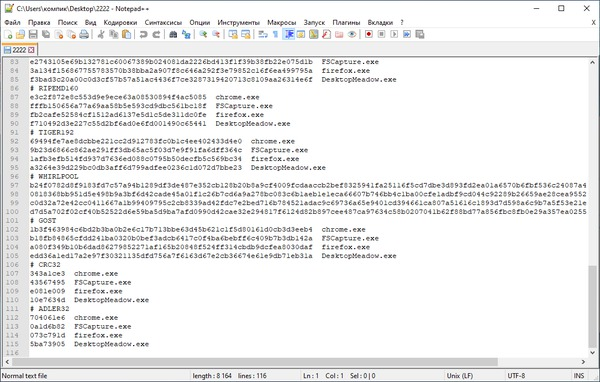Viewport: 600px width, 382px height.
Task: Run macro multiple times icon
Action: tap(407, 34)
